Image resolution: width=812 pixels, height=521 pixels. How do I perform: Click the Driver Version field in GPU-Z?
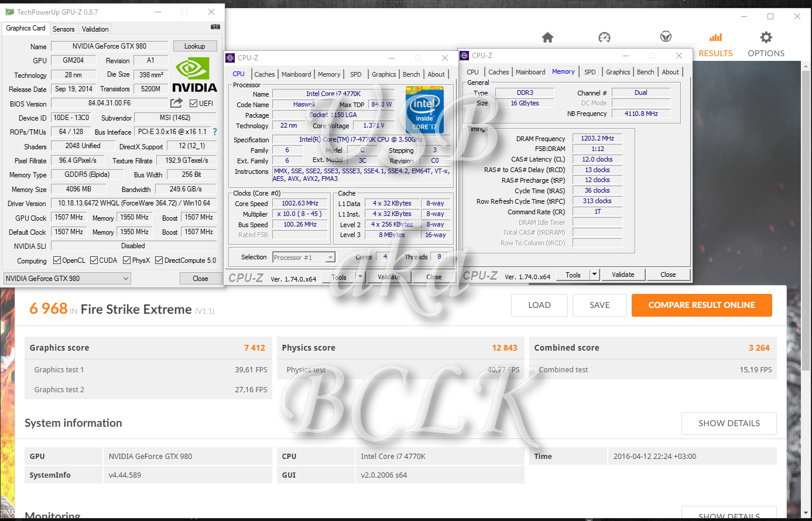[x=134, y=203]
